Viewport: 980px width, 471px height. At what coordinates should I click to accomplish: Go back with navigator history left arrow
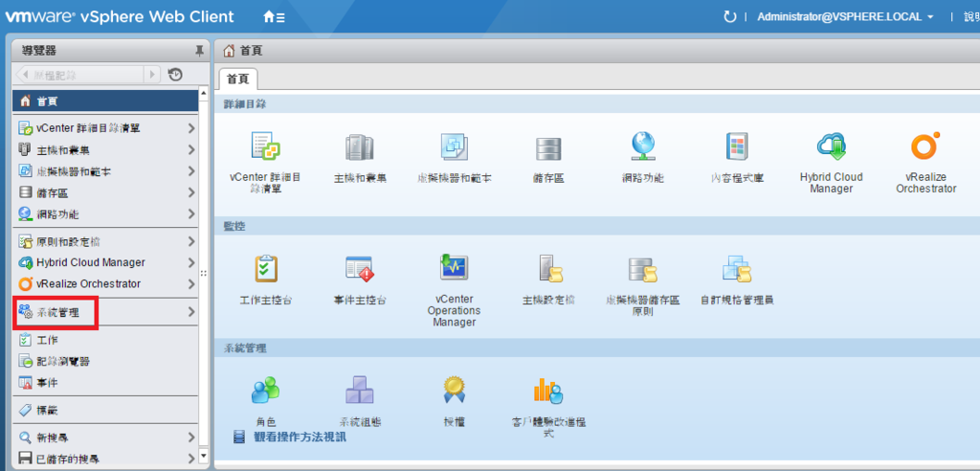click(x=26, y=75)
